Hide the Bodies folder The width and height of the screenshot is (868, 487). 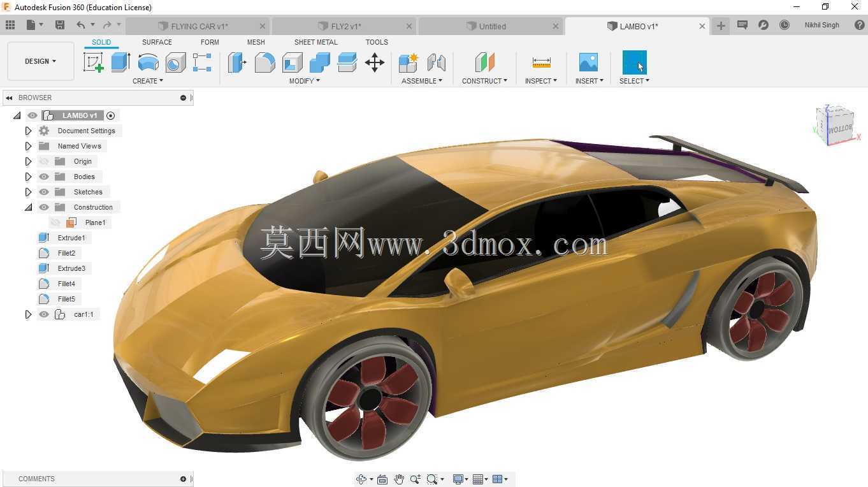click(x=44, y=177)
